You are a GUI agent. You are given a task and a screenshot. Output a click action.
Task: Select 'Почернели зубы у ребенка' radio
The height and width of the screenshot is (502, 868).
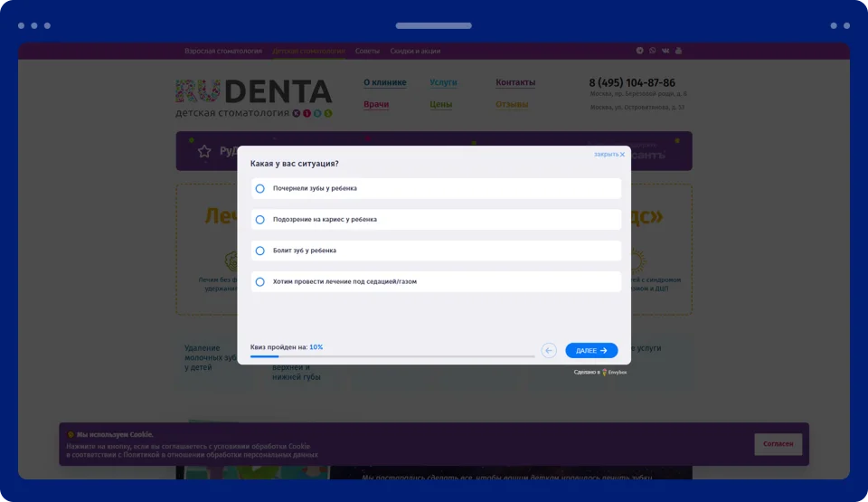259,188
